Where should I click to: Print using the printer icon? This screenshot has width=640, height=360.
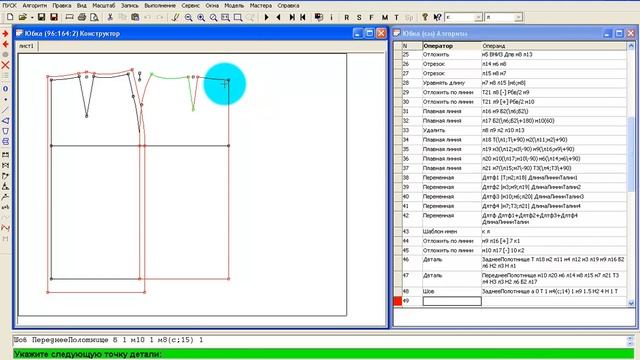click(82, 17)
